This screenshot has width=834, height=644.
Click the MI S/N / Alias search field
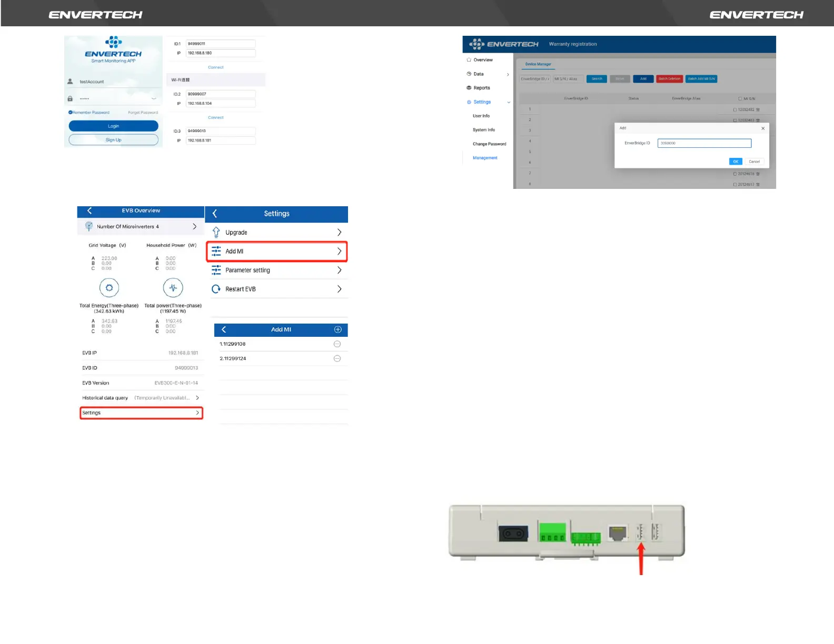click(x=568, y=79)
